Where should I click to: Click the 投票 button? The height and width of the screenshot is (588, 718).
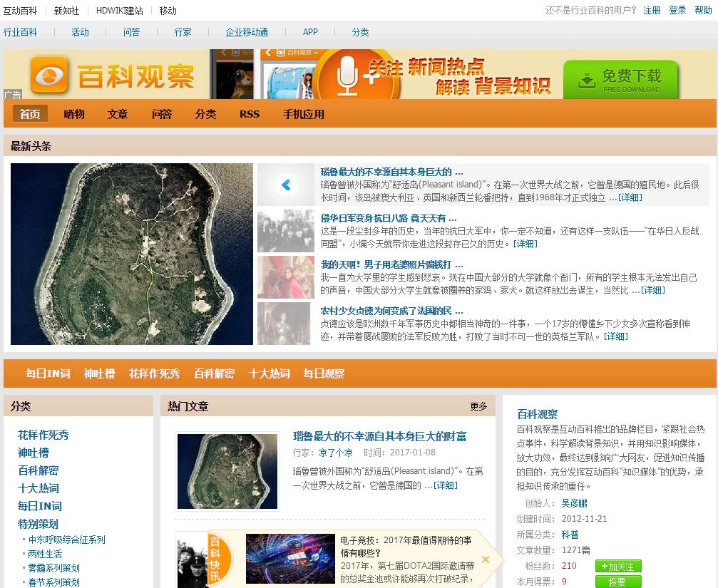point(618,582)
